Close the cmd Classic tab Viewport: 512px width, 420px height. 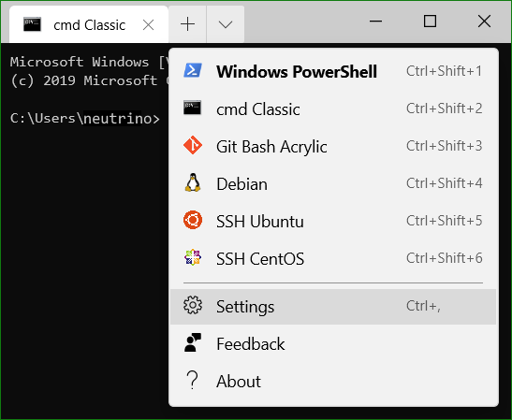coord(149,25)
